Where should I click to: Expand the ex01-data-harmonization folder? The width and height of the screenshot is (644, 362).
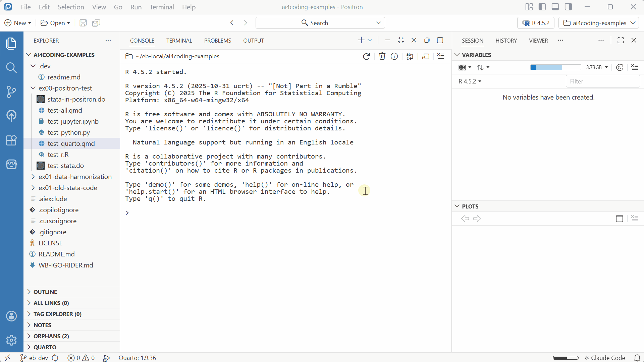click(x=33, y=177)
